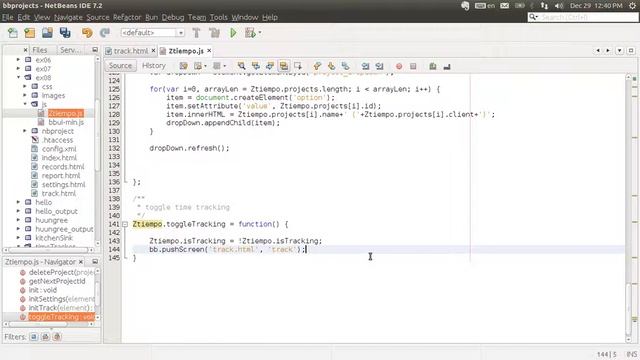This screenshot has width=640, height=360.
Task: Click the editor vertical scrollbar
Action: [x=629, y=208]
